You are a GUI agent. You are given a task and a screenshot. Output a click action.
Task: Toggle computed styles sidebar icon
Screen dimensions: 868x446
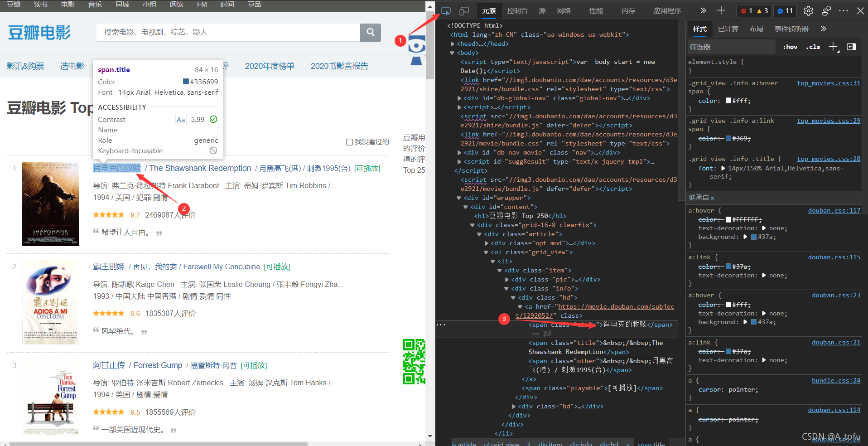point(851,47)
